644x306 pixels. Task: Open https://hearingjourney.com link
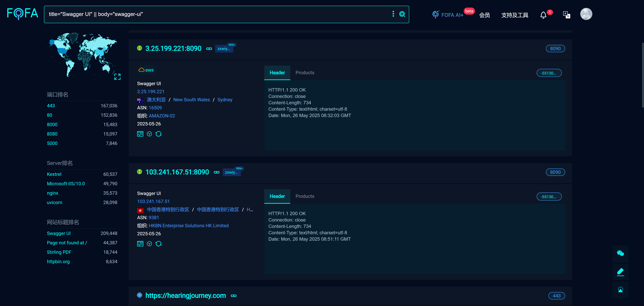(185, 296)
